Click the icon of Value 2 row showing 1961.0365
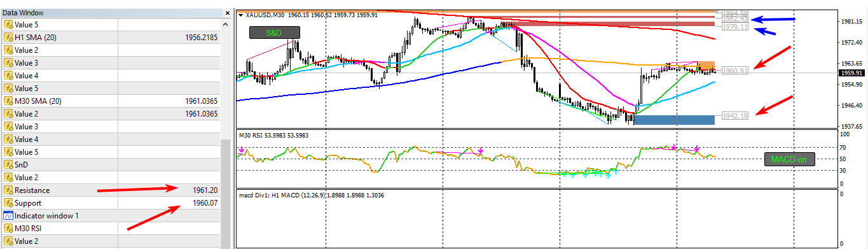Viewport: 868px width, 249px height. point(8,114)
